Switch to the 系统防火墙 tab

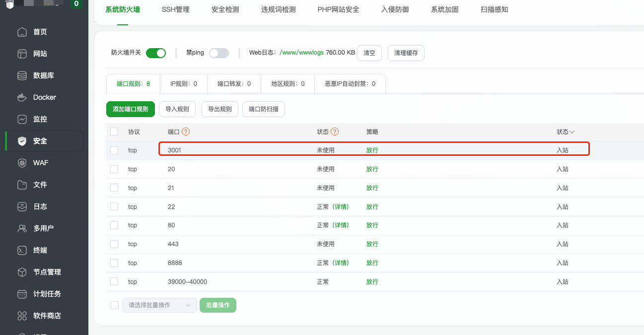pyautogui.click(x=123, y=9)
